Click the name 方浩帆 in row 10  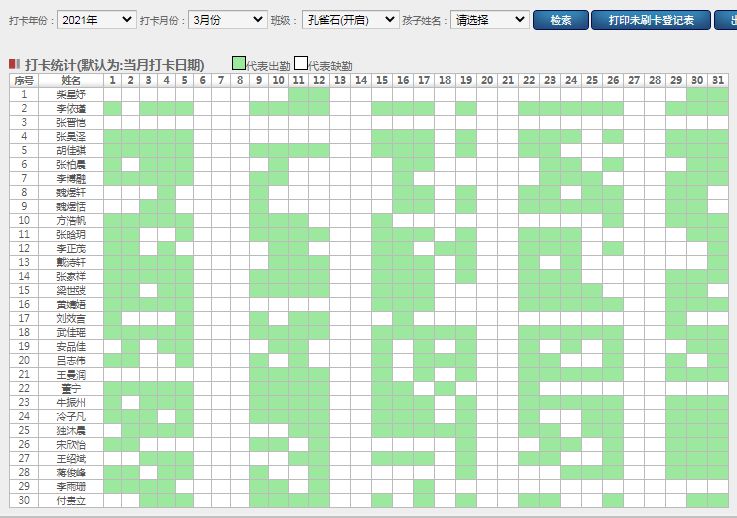[x=71, y=220]
